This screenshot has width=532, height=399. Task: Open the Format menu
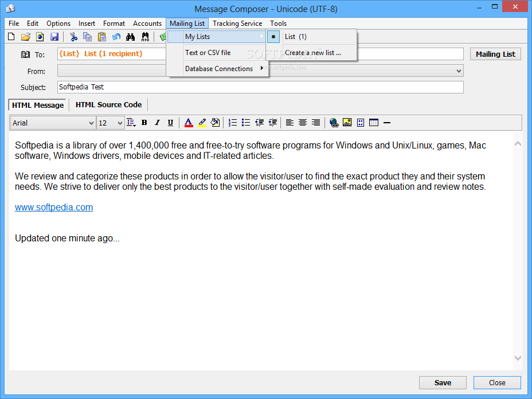(x=114, y=24)
